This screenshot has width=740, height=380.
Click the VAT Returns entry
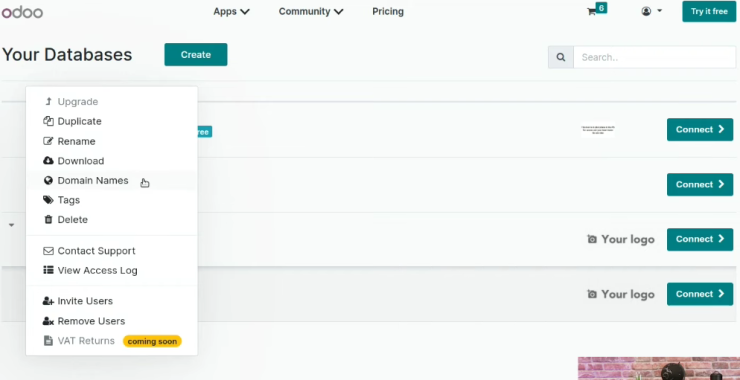86,341
